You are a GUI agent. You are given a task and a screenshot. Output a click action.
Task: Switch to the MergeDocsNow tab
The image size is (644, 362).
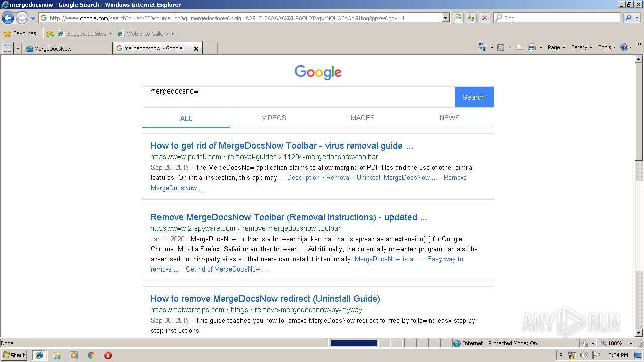67,49
